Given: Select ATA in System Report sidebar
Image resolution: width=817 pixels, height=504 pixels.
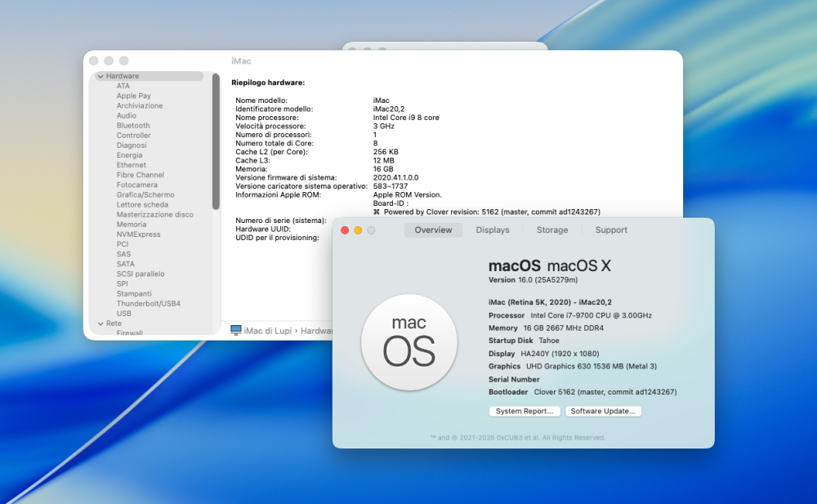Looking at the screenshot, I should point(123,86).
